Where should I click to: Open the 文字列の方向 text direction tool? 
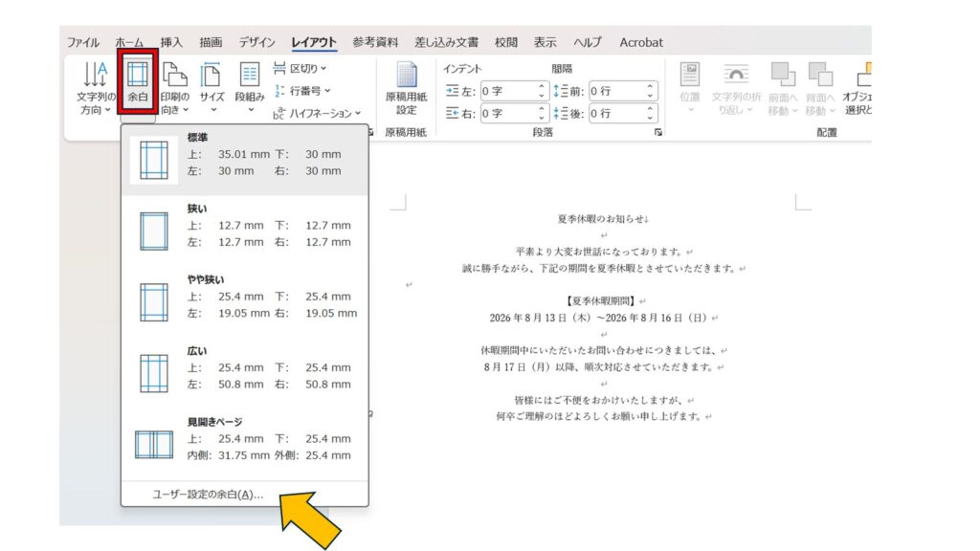click(96, 86)
